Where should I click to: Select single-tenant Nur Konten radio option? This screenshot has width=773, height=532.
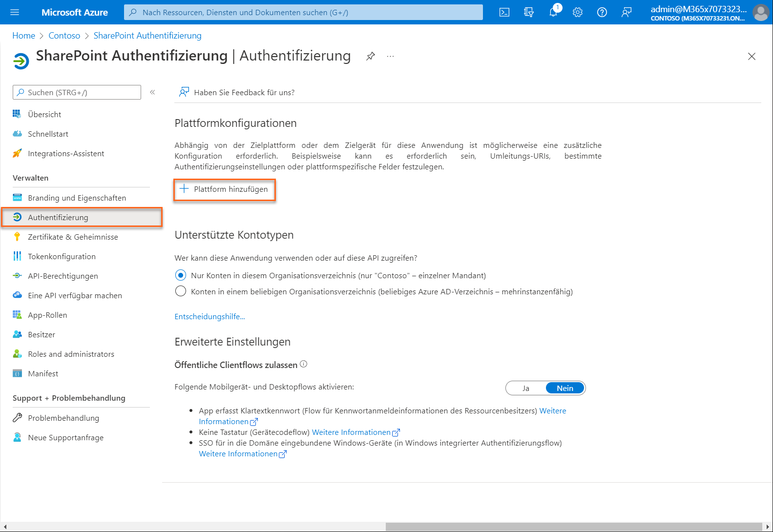[x=181, y=275]
